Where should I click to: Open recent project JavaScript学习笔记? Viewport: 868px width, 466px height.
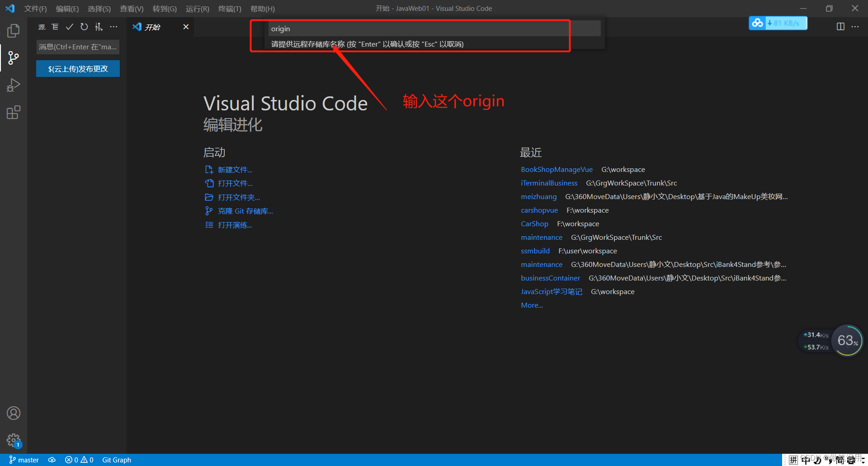point(552,292)
